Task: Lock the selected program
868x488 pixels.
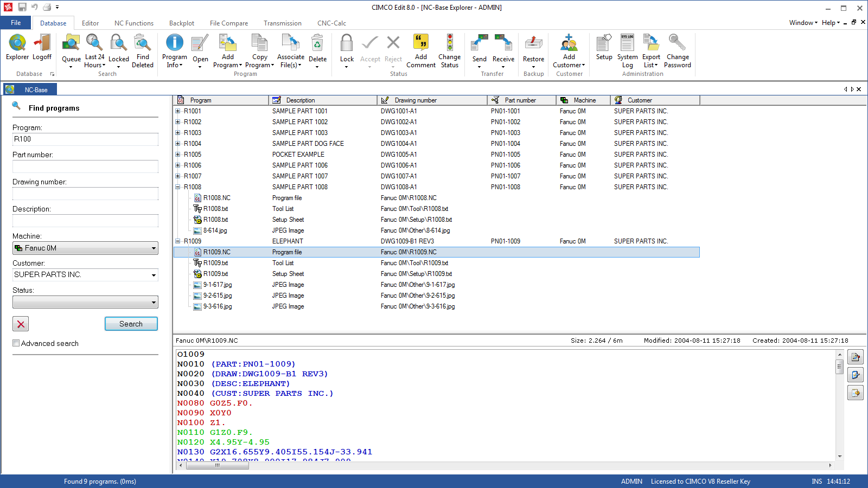Action: 347,51
